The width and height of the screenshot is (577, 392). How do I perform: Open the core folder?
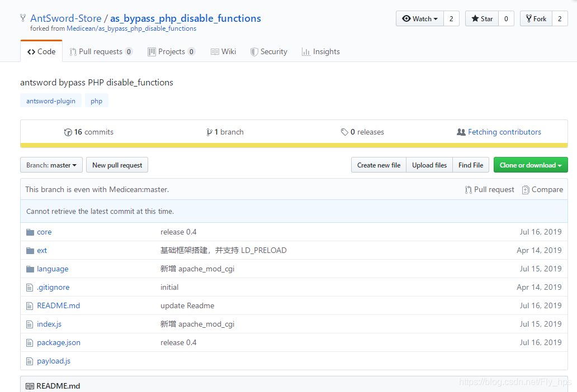[44, 232]
